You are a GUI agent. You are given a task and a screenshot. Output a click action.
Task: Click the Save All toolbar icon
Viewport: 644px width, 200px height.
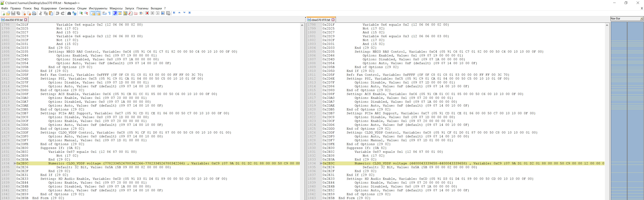point(18,13)
